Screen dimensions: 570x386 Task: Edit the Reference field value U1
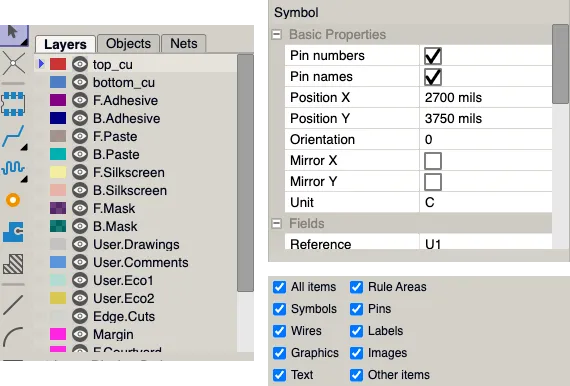tap(486, 243)
